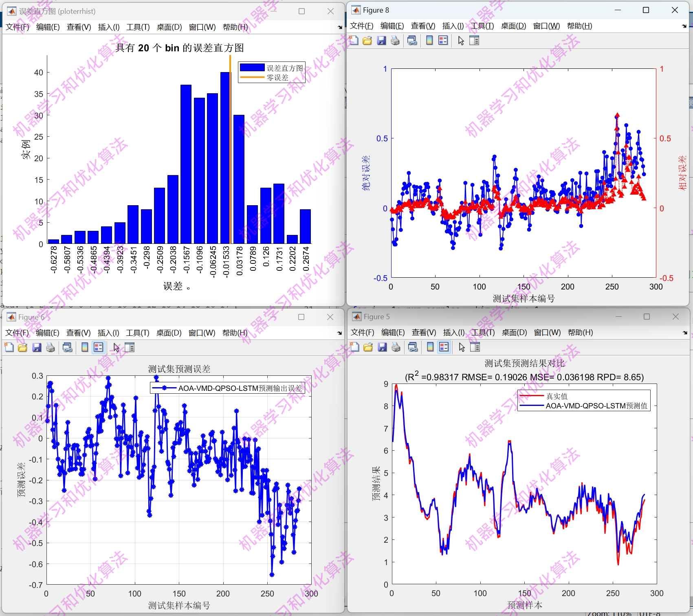
Task: Click MATLAB logo in 误差直方图 window title bar
Action: [12, 11]
